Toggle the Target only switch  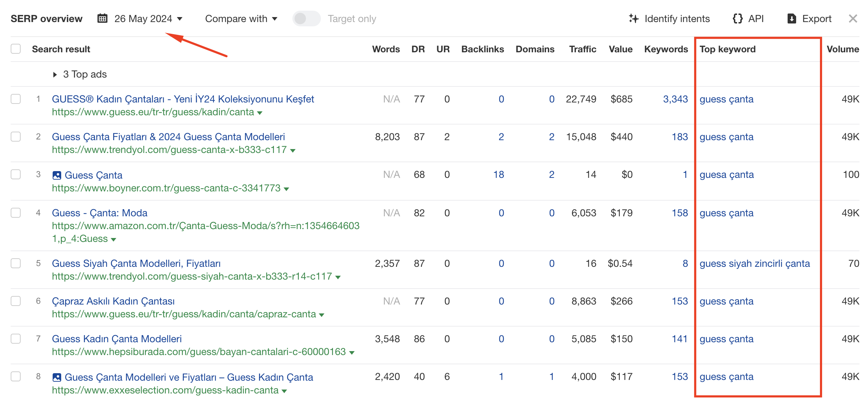point(306,18)
